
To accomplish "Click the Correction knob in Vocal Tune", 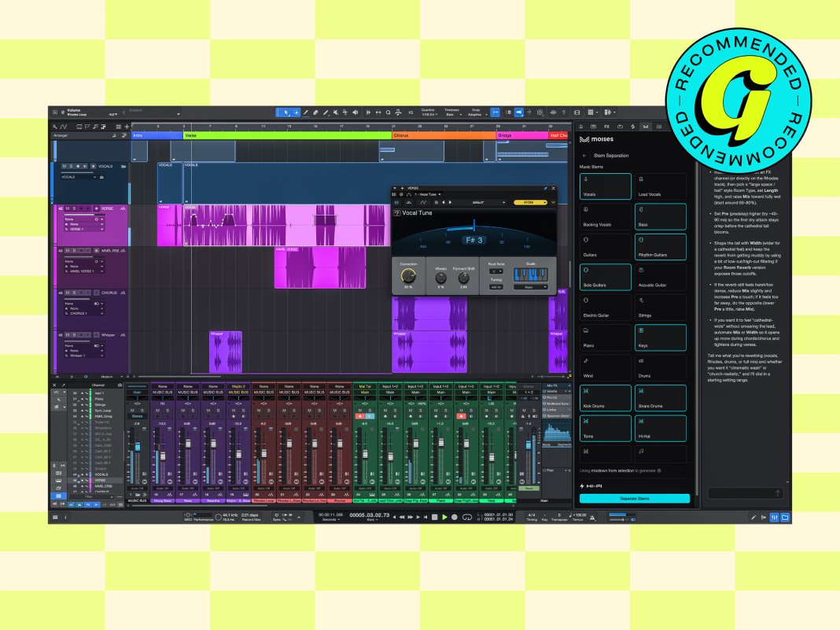I will (x=408, y=276).
